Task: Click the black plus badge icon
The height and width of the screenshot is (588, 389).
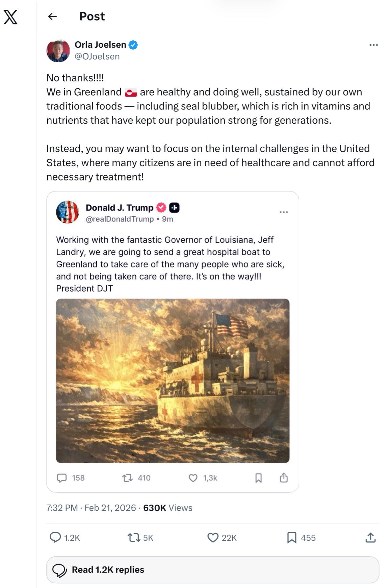Action: pos(174,207)
